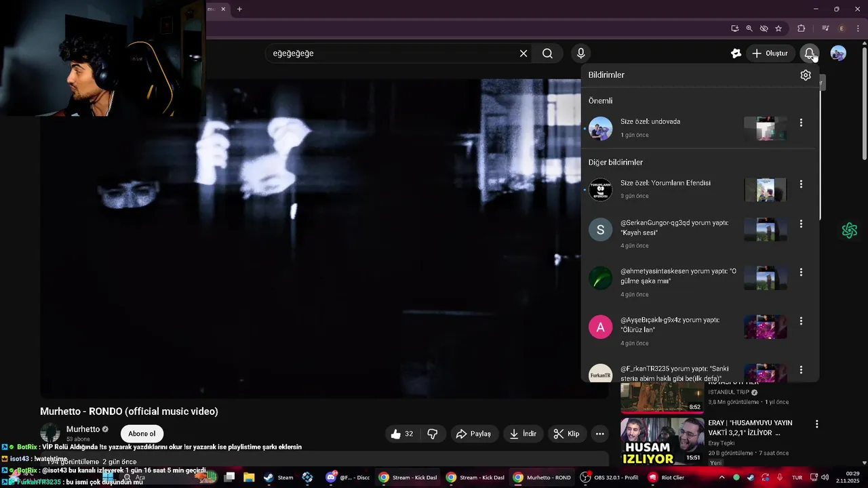Click the Yorumların Efendisi channel avatar
The height and width of the screenshot is (488, 868).
point(600,189)
